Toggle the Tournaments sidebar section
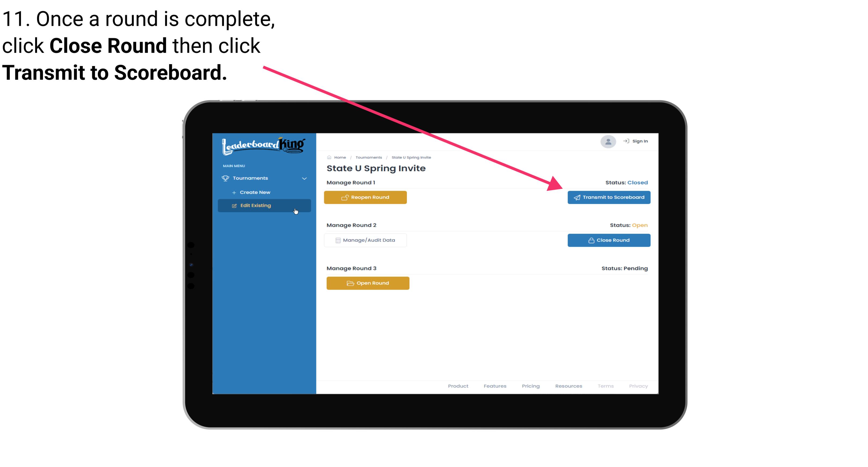This screenshot has height=467, width=868. [264, 178]
